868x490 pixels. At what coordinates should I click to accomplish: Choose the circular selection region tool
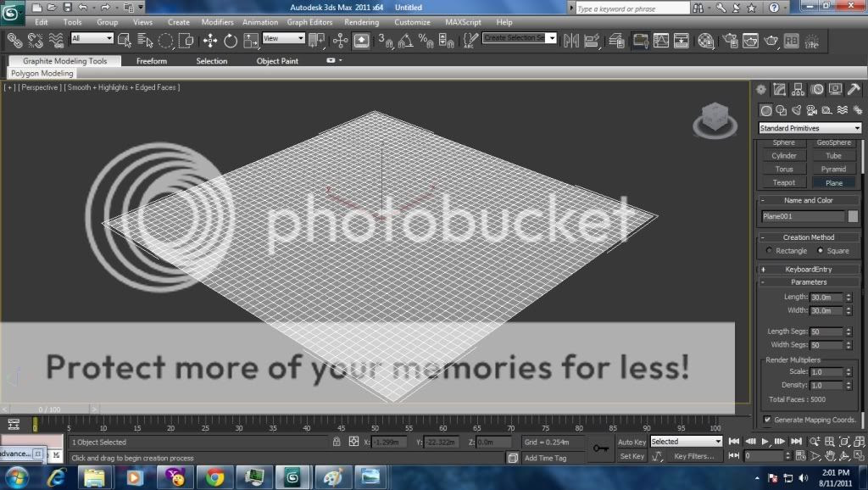(x=165, y=41)
